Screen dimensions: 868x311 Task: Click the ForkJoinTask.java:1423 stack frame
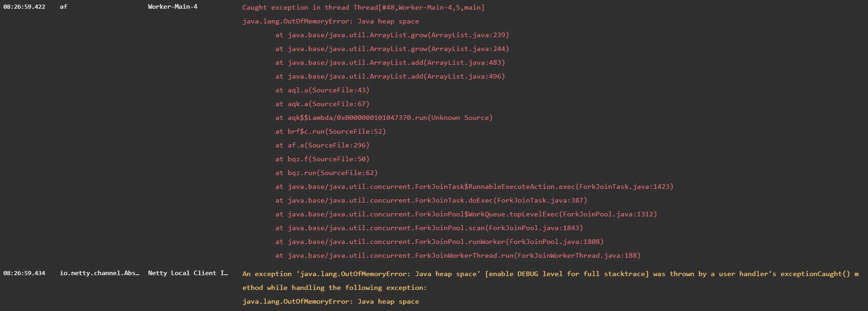point(474,187)
